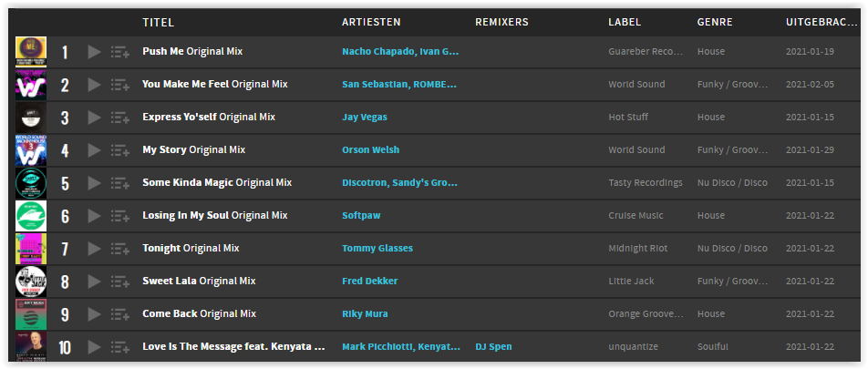Screen dimensions: 868x369
Task: Add Love Is The Message to queue
Action: [x=120, y=347]
